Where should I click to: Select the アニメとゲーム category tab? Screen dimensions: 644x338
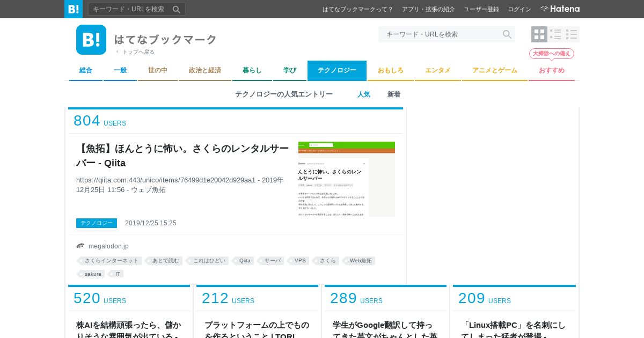point(495,70)
